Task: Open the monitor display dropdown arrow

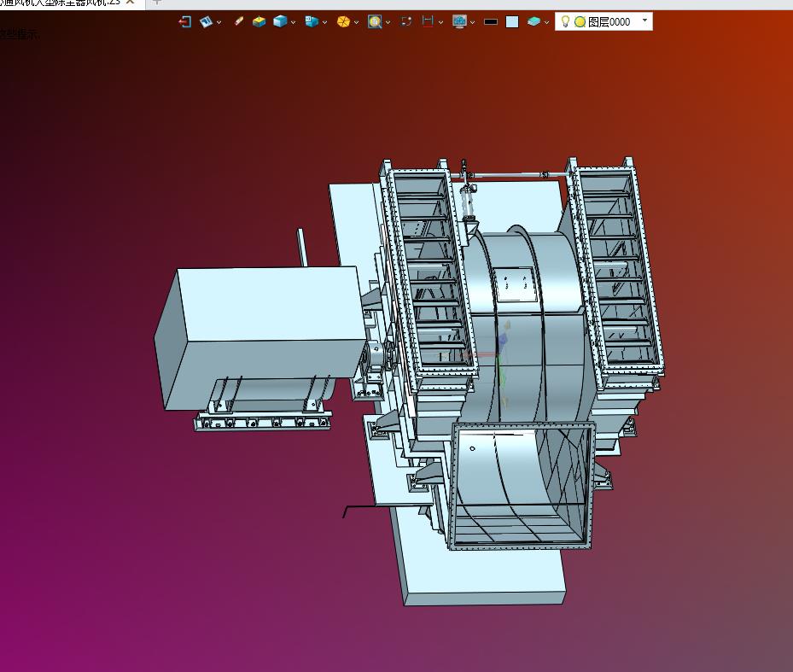Action: 472,22
